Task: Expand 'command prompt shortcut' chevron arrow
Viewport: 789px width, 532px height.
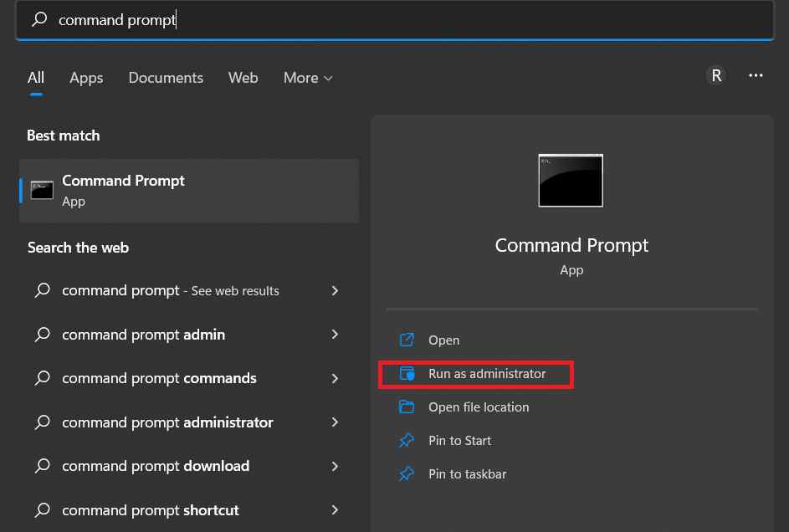Action: click(x=335, y=510)
